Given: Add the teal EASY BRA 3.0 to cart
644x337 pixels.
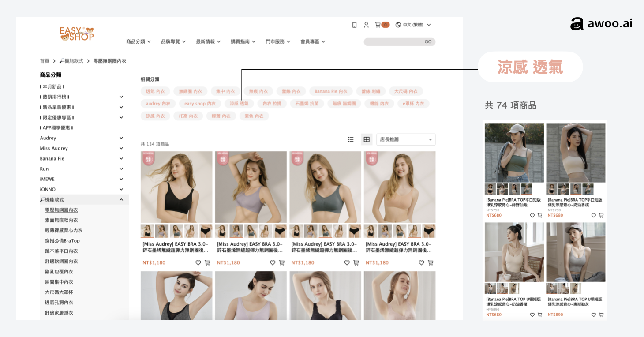Looking at the screenshot, I should (356, 263).
